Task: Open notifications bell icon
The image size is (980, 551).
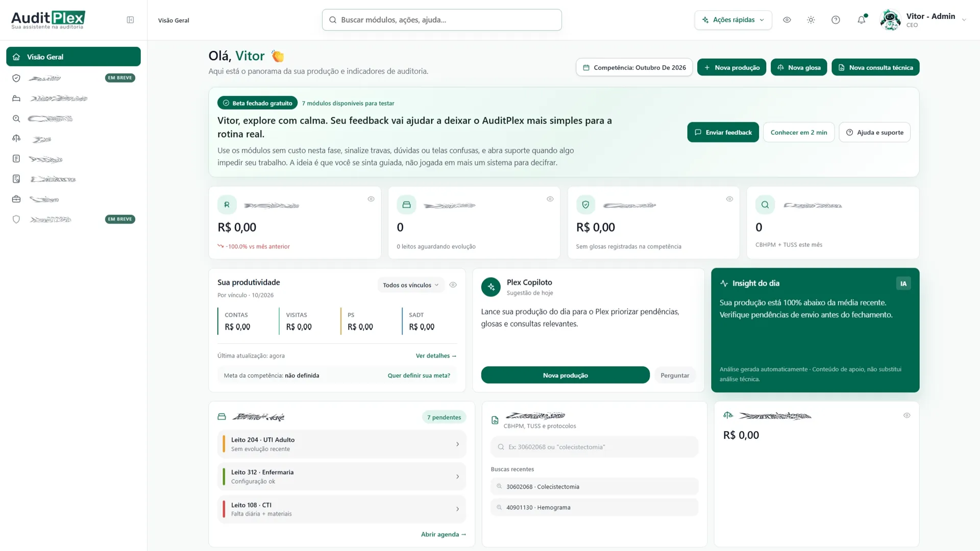Action: click(x=862, y=20)
